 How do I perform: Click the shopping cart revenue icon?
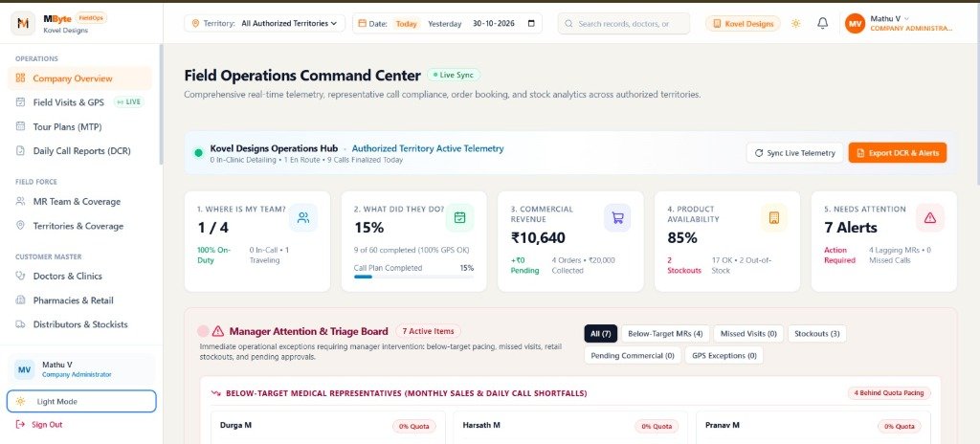617,217
